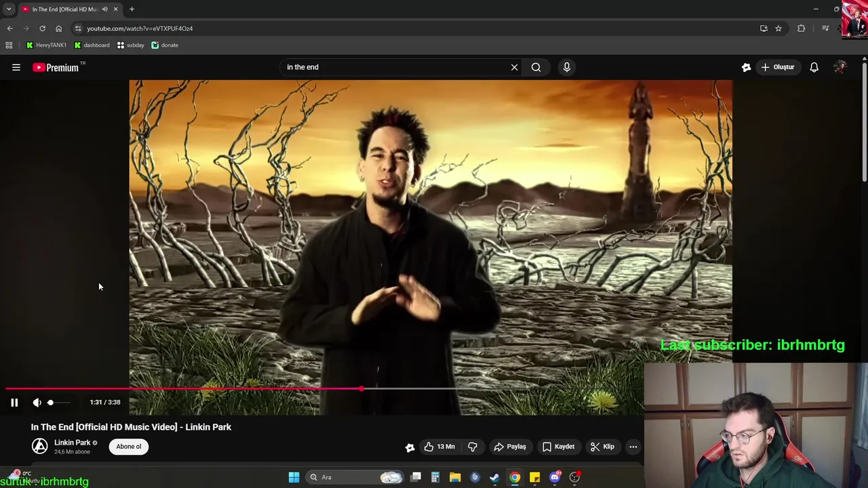Open the notifications bell
The height and width of the screenshot is (488, 868).
814,67
